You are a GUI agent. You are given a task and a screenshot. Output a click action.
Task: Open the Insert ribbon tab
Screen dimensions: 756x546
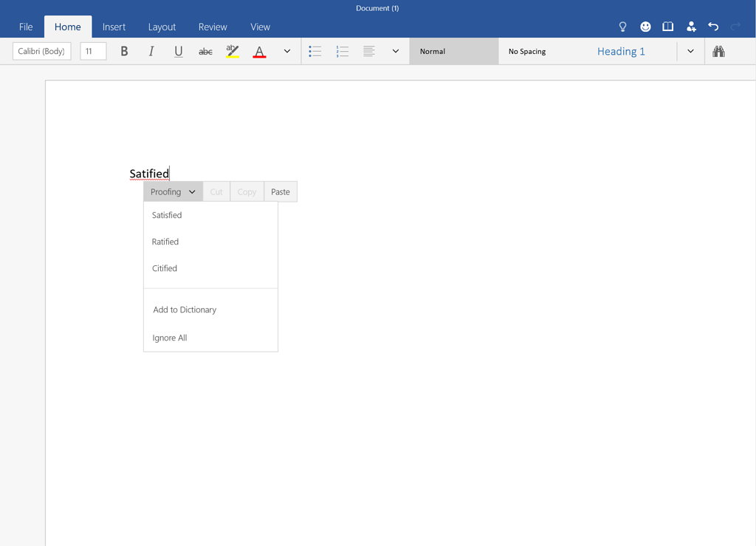(114, 27)
